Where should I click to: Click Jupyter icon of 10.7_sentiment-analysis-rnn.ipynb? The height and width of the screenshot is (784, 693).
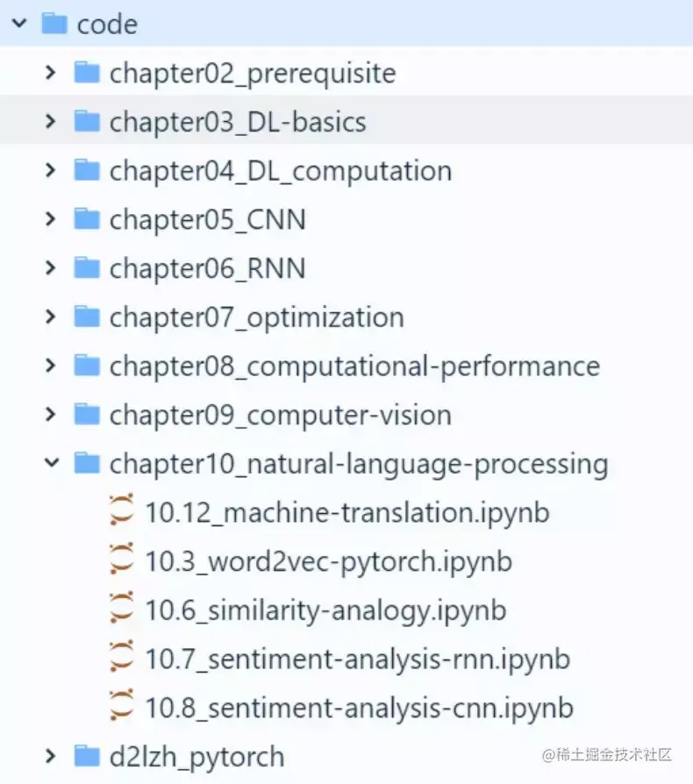(x=122, y=656)
